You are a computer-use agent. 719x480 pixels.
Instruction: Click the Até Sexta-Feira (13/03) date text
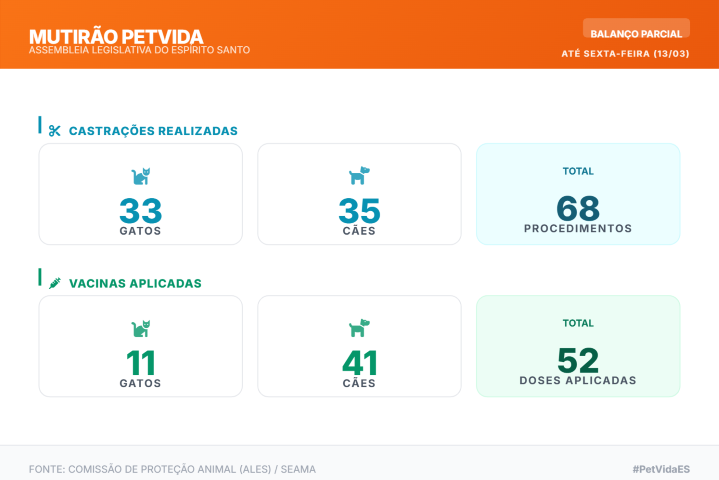(x=625, y=53)
